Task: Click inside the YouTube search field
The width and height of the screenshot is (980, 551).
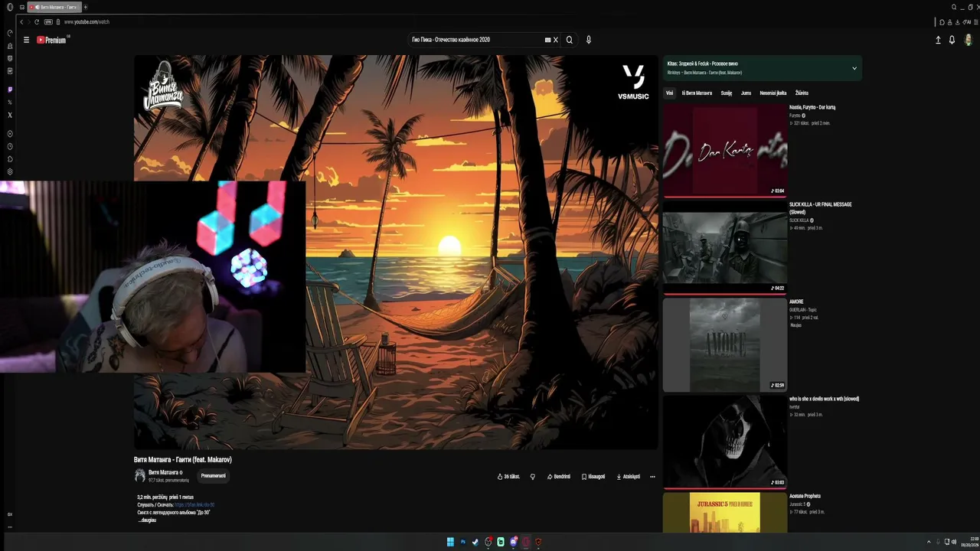Action: pos(475,40)
